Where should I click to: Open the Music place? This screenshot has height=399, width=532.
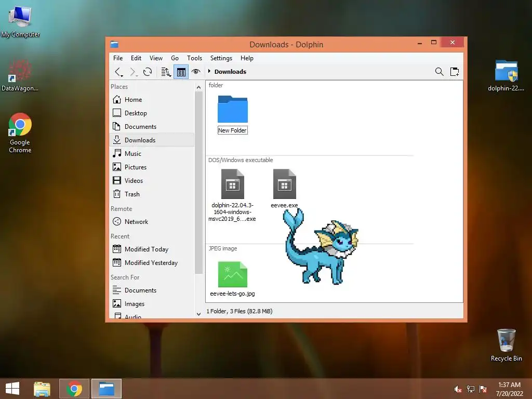(x=152, y=153)
